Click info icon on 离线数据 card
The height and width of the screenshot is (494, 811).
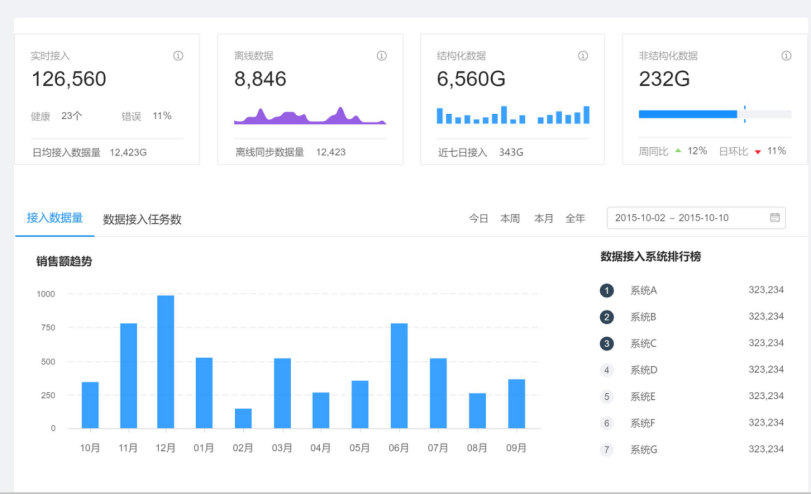[382, 56]
